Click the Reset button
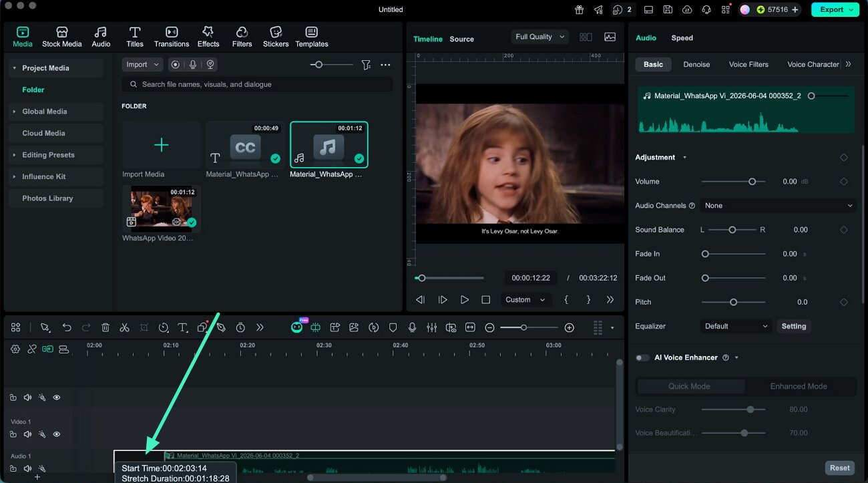Image resolution: width=868 pixels, height=483 pixels. coord(840,468)
